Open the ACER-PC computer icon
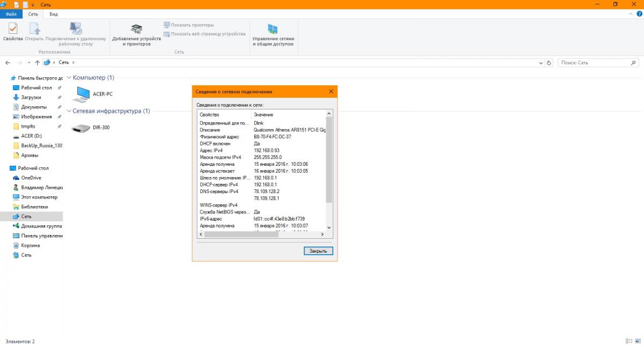This screenshot has width=644, height=346. tap(92, 94)
